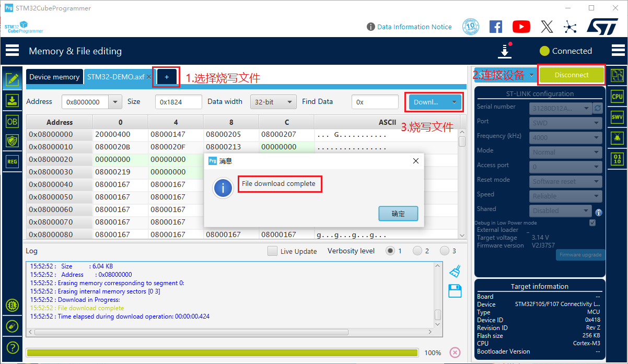Confirm the message dialog with 确定

398,214
